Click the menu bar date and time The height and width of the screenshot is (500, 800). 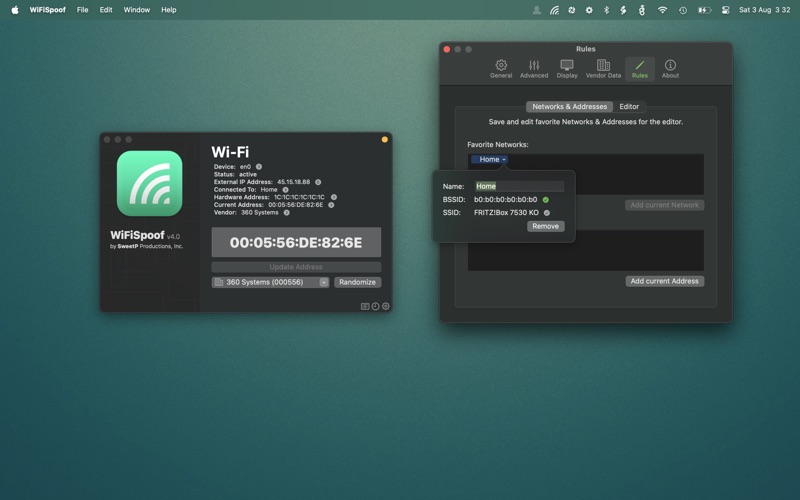click(764, 10)
